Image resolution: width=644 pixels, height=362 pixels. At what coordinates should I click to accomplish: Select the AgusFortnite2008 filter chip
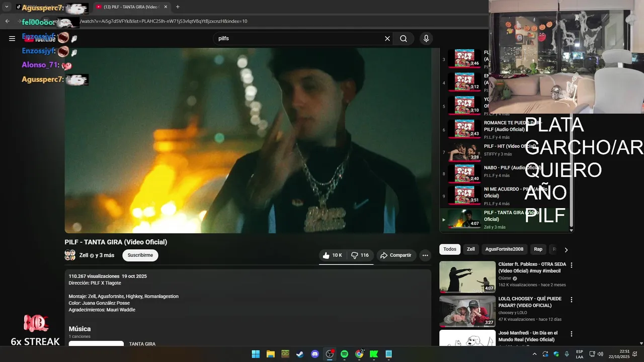(x=504, y=249)
